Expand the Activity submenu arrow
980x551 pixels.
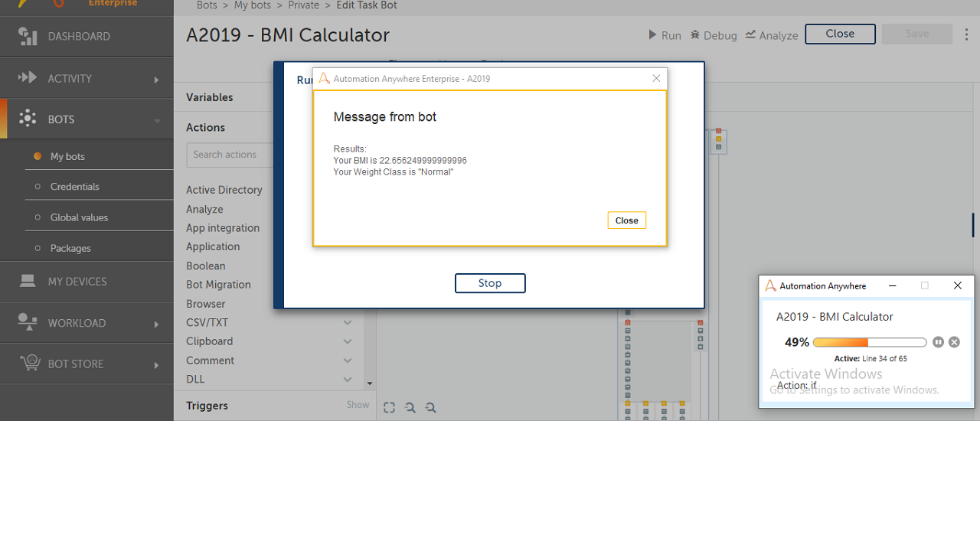coord(156,80)
